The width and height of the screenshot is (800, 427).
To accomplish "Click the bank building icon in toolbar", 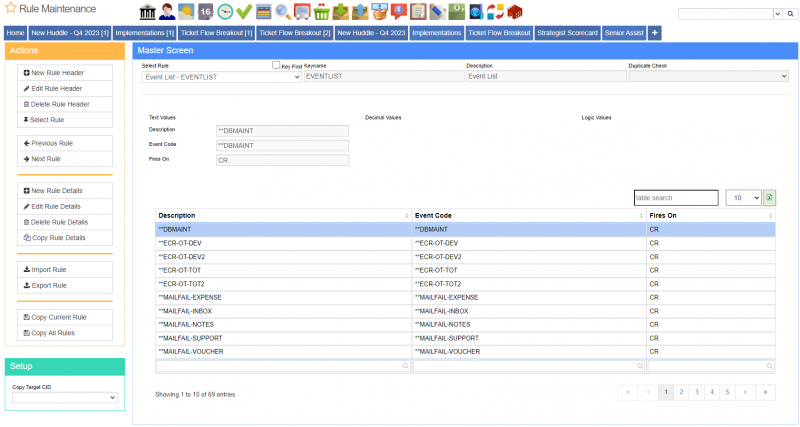I will pos(147,12).
